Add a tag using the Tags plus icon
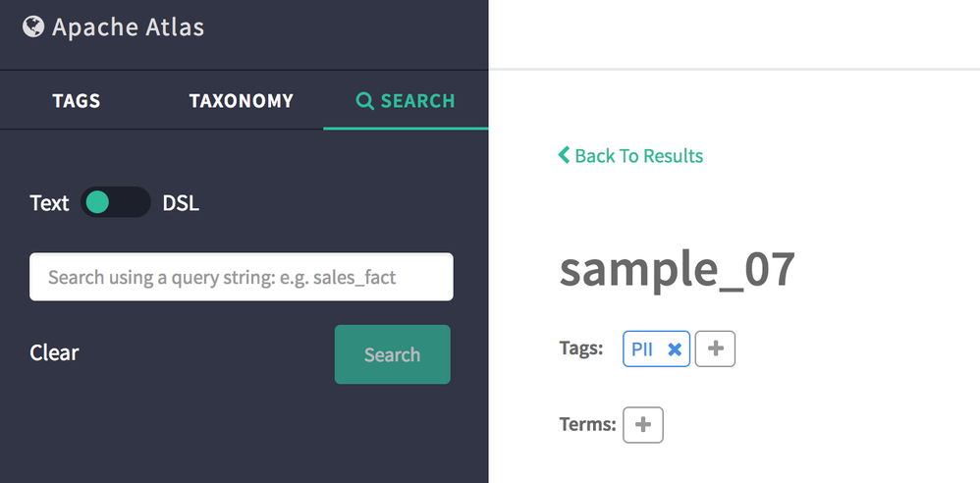This screenshot has width=980, height=483. coord(715,349)
